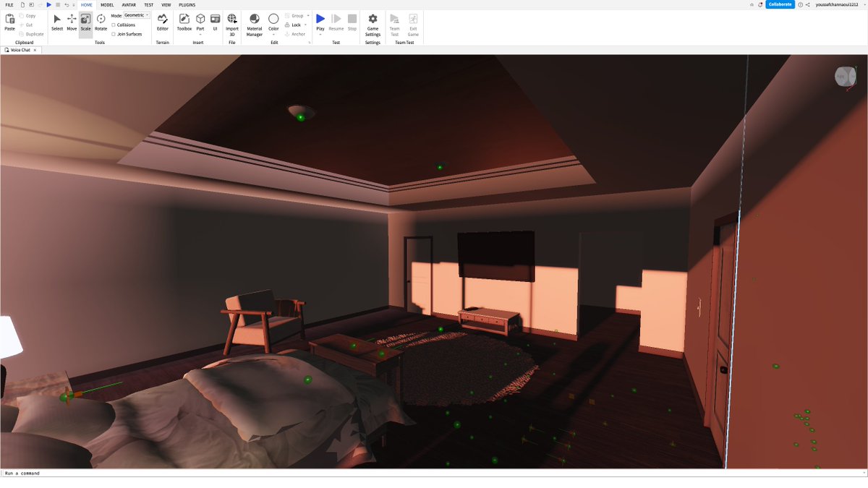Open the UI insert tool
The width and height of the screenshot is (868, 488).
(215, 23)
